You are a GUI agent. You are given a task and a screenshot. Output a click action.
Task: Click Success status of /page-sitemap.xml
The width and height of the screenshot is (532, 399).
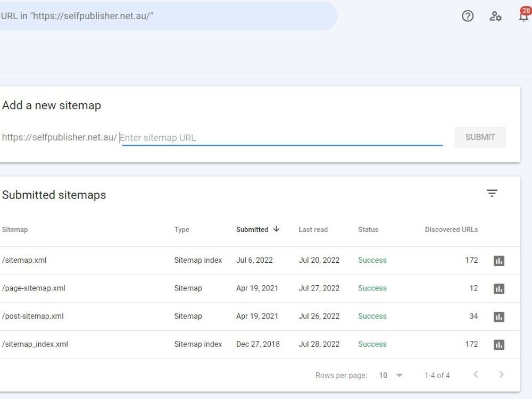pyautogui.click(x=372, y=288)
